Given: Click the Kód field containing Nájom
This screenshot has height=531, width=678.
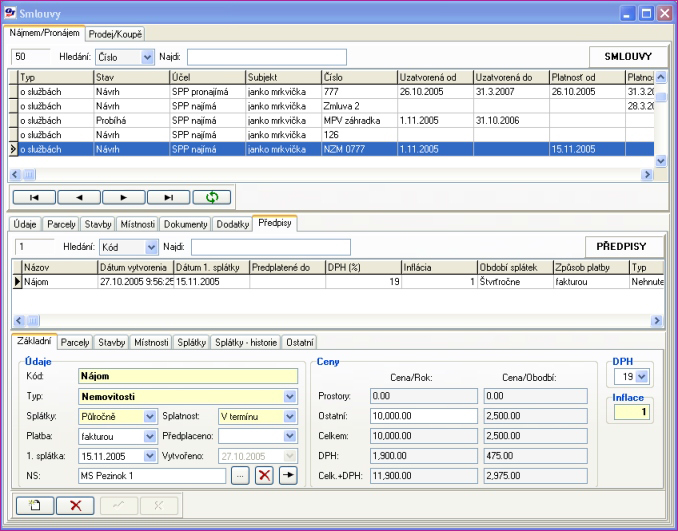Looking at the screenshot, I should coord(188,376).
